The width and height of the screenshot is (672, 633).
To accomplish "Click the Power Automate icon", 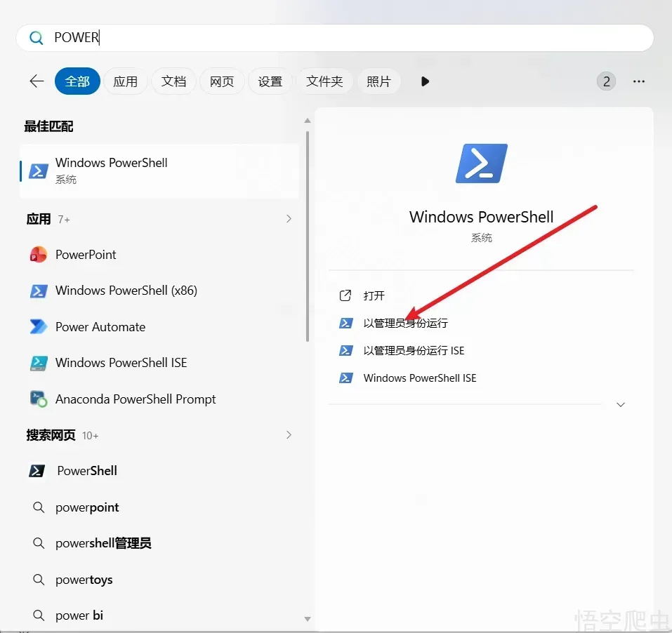I will pyautogui.click(x=38, y=326).
